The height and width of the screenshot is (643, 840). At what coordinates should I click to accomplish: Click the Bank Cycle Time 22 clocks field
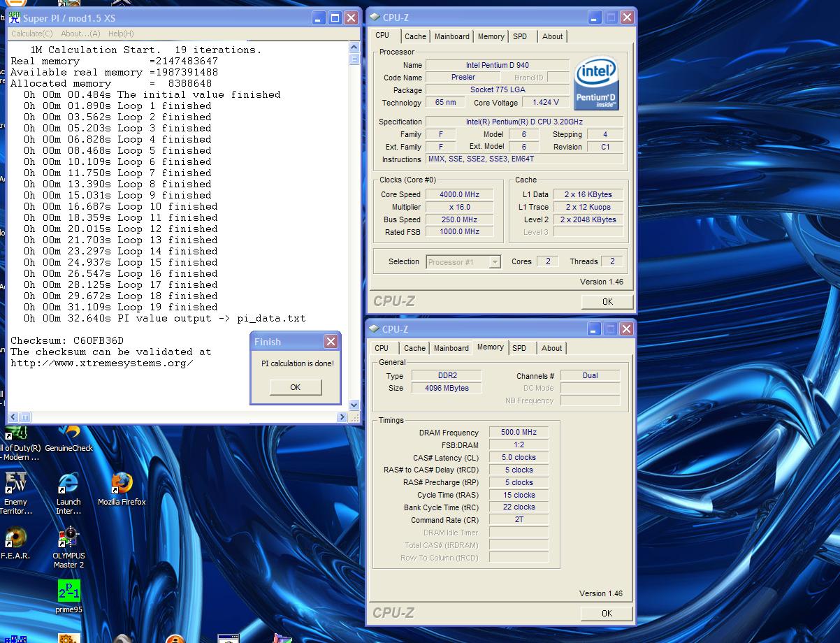[x=519, y=507]
